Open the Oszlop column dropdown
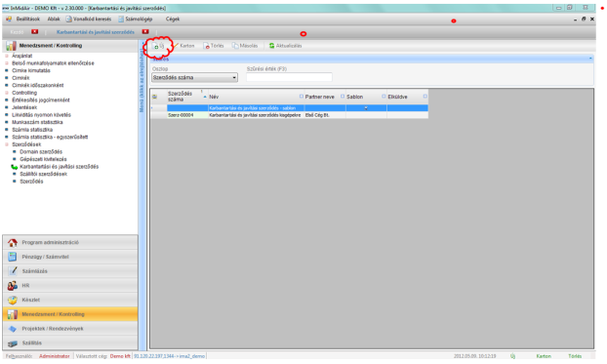Screen dimensions: 607x364 click(234, 77)
